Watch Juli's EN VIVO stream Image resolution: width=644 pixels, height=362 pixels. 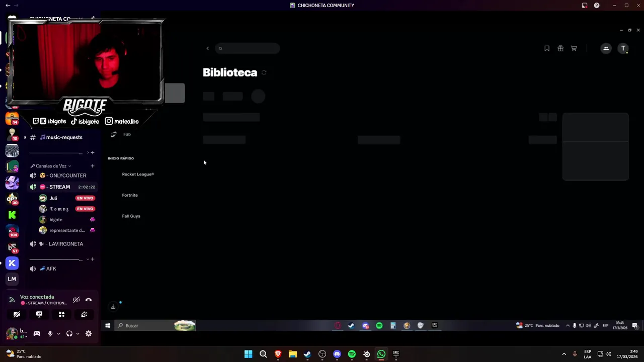[x=85, y=198]
